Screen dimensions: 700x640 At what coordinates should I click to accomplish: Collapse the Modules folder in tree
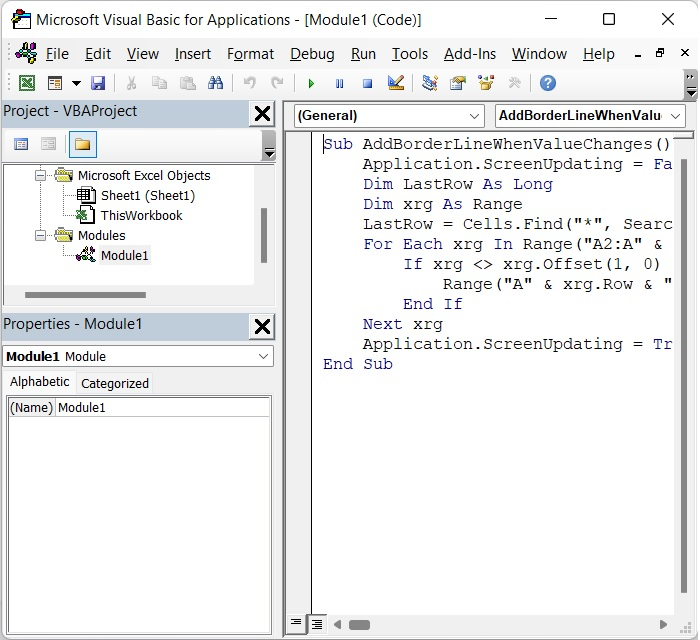click(x=41, y=236)
